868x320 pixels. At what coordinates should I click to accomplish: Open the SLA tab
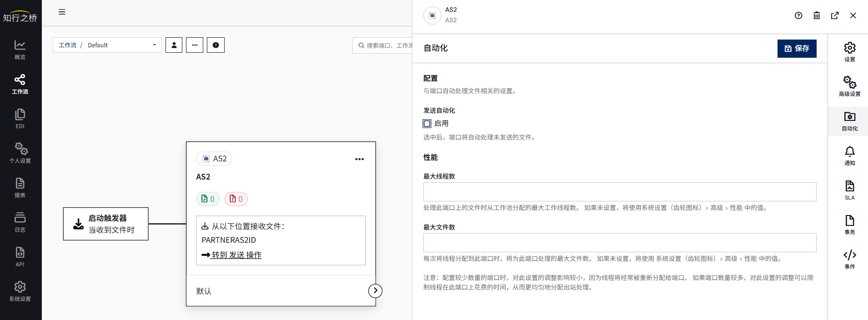(850, 190)
